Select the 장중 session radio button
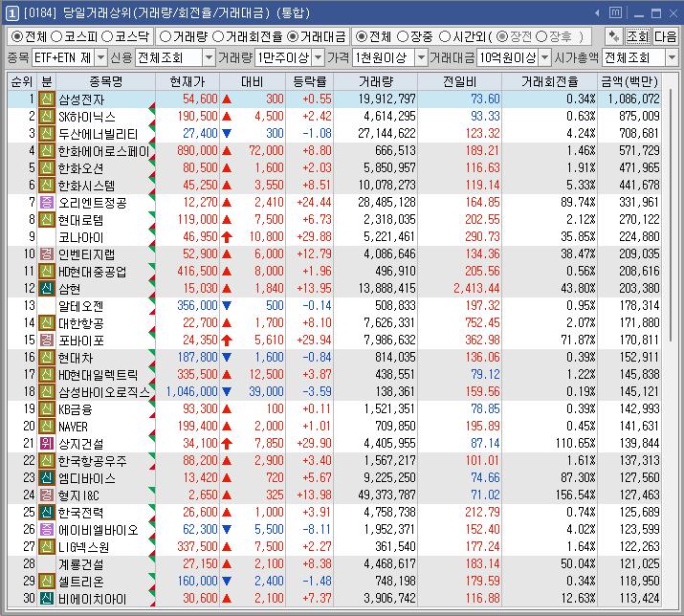The image size is (684, 616). coord(403,37)
